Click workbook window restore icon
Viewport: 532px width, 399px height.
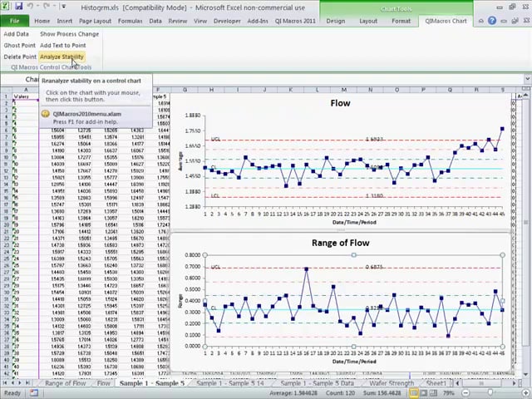point(515,21)
